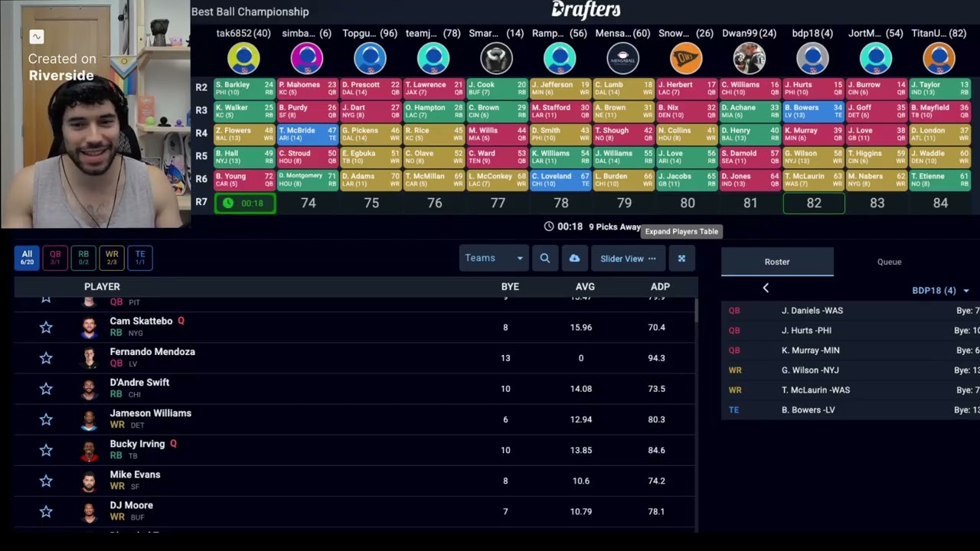Viewport: 980px width, 551px height.
Task: Click the Jameson Williams player name
Action: coord(150,413)
